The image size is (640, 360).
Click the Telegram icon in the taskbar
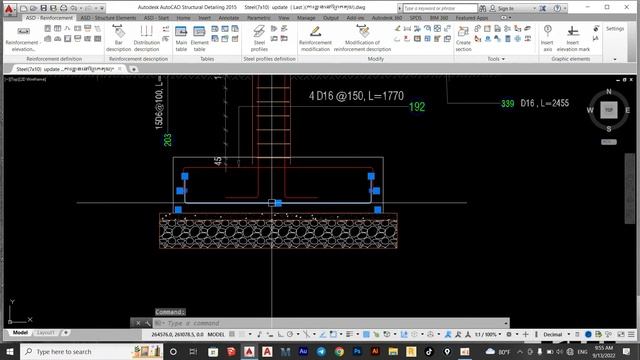coord(321,351)
